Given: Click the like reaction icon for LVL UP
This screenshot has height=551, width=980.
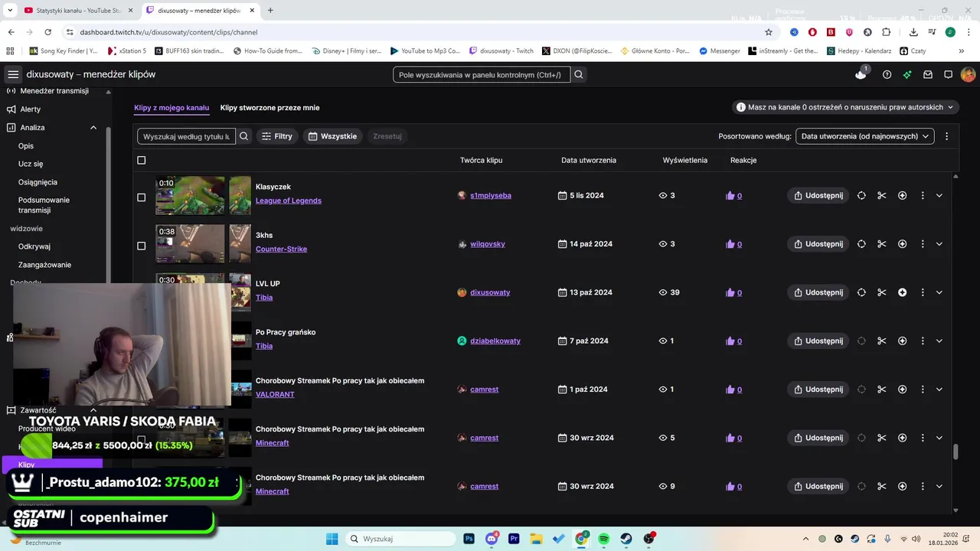Looking at the screenshot, I should tap(730, 292).
